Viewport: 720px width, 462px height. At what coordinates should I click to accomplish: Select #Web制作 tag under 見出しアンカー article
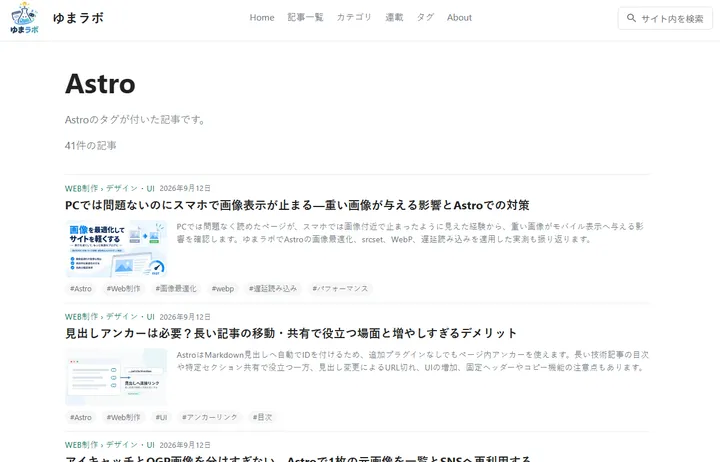[x=124, y=417]
